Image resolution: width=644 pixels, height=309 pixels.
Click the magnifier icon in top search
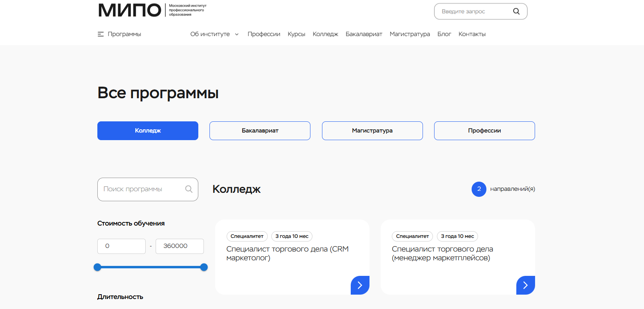tap(516, 11)
